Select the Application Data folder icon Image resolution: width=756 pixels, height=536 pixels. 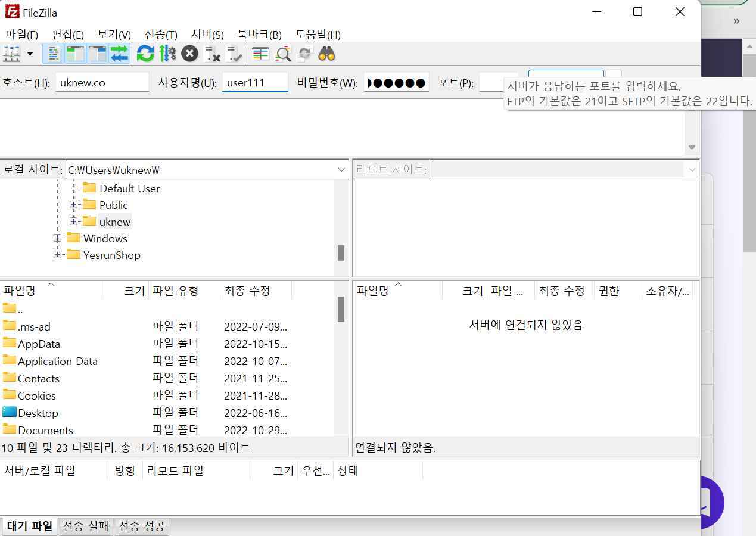click(9, 360)
